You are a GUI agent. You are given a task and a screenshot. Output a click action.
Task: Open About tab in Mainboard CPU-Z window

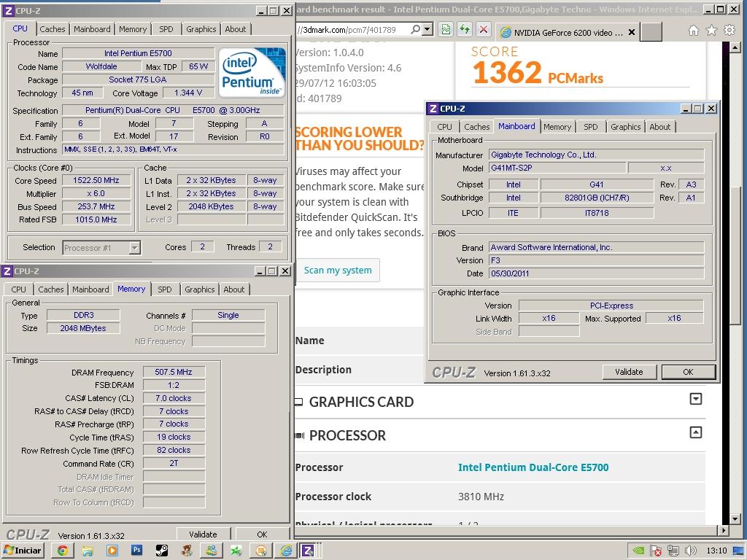[x=659, y=127]
